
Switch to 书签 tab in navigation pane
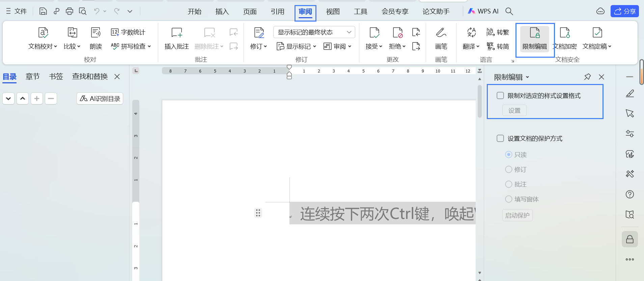pyautogui.click(x=56, y=77)
